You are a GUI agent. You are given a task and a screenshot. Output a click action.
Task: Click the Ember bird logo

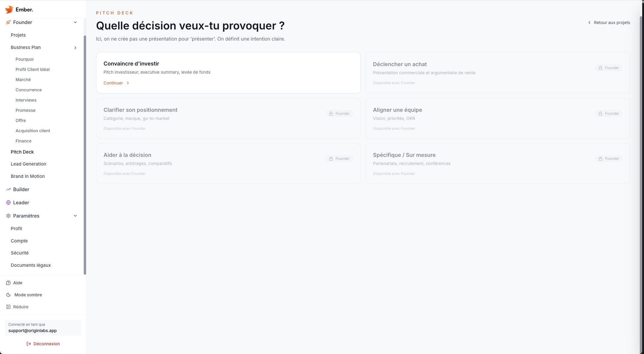(x=9, y=9)
